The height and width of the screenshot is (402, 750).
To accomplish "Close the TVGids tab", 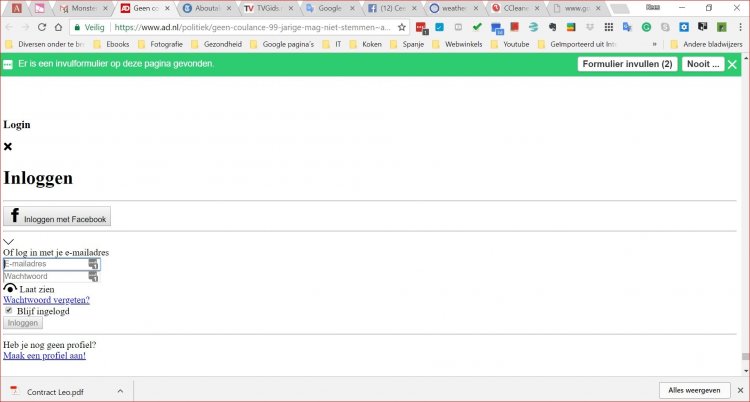I will tap(290, 8).
